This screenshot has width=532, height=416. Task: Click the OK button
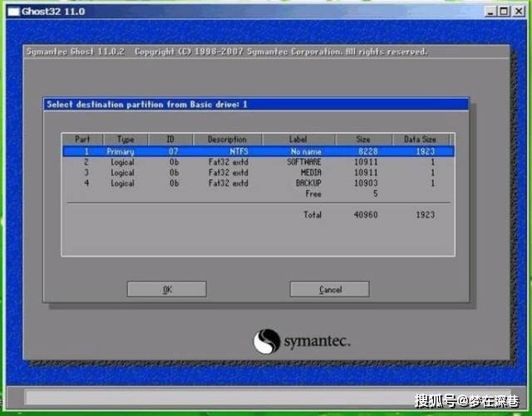tap(166, 289)
